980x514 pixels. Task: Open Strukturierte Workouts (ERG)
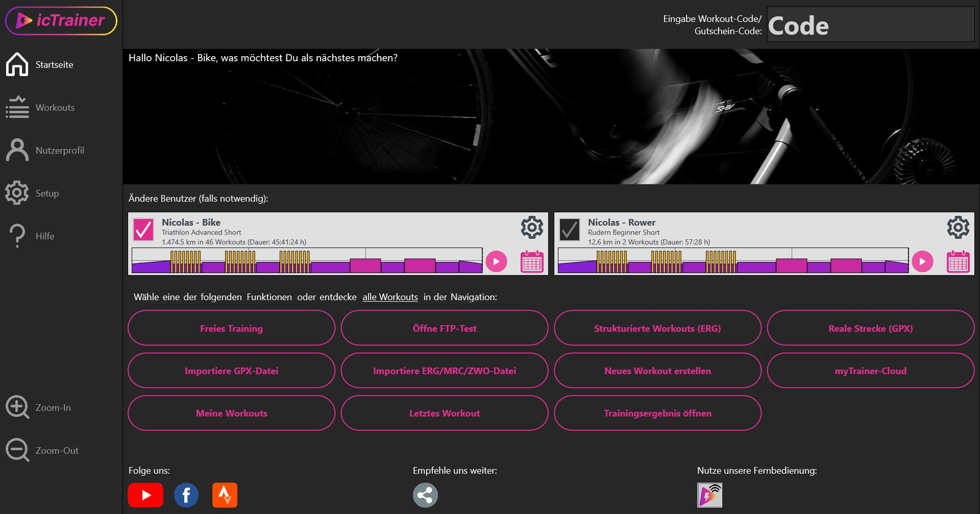657,328
